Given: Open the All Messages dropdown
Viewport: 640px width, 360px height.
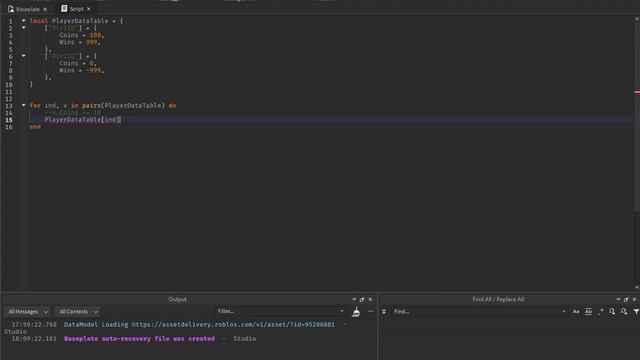Looking at the screenshot, I should click(27, 312).
